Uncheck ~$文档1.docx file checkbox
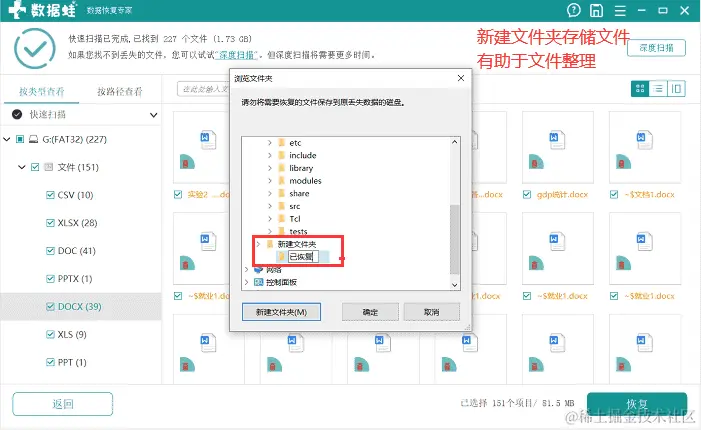Screen dimensions: 701x430 coord(614,194)
